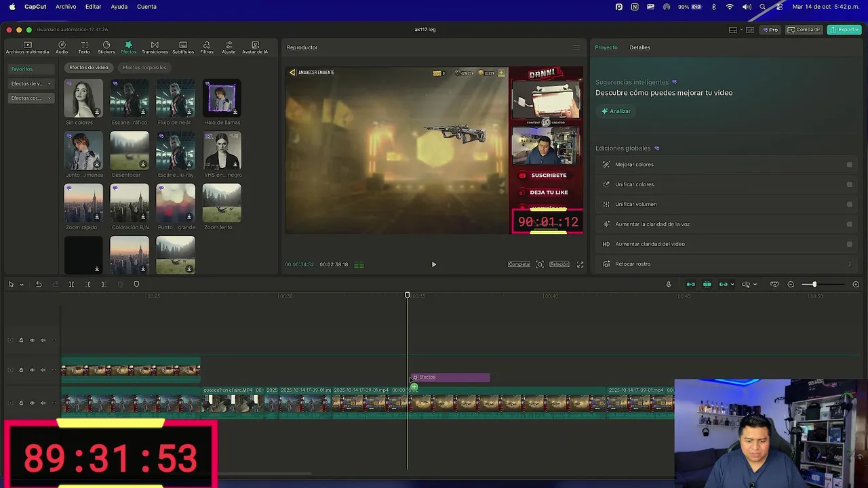This screenshot has height=488, width=868.
Task: Click the trim-right bracket tool icon
Action: (x=104, y=285)
